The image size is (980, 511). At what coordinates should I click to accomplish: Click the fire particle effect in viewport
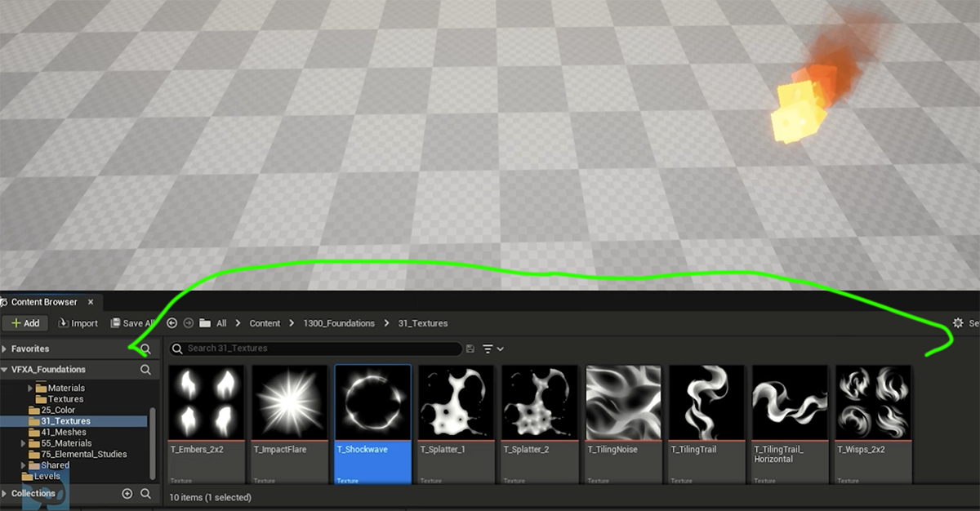coord(818,90)
